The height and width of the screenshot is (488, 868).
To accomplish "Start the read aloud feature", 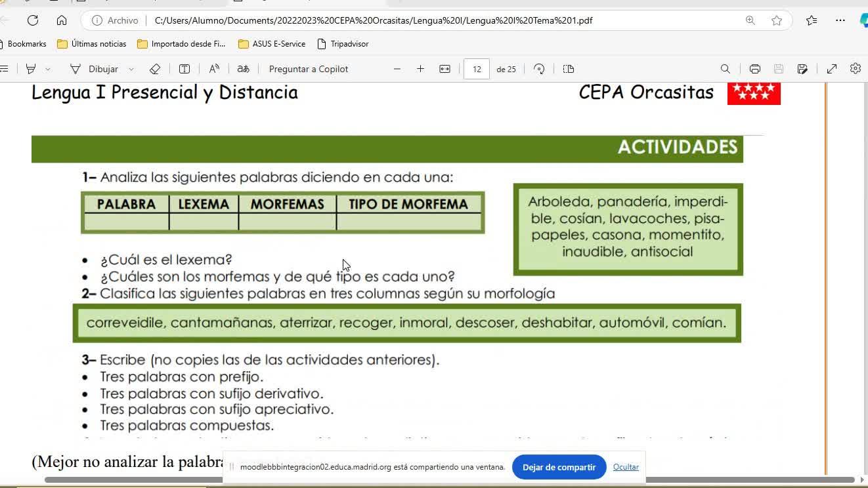I will 214,69.
